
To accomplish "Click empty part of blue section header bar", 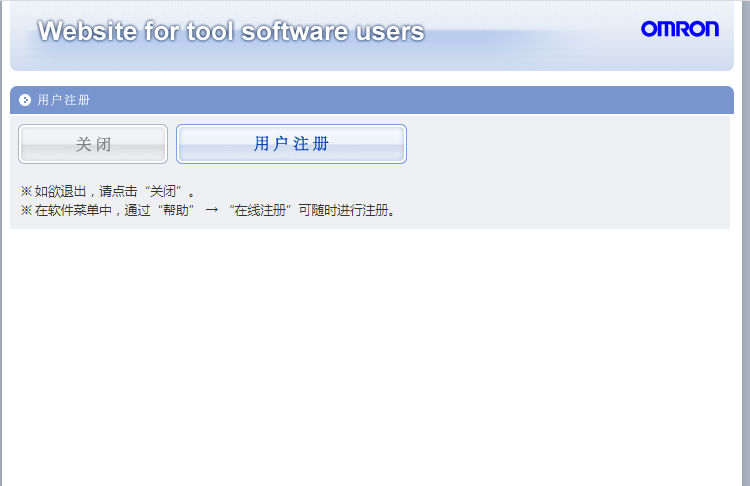I will [400, 100].
